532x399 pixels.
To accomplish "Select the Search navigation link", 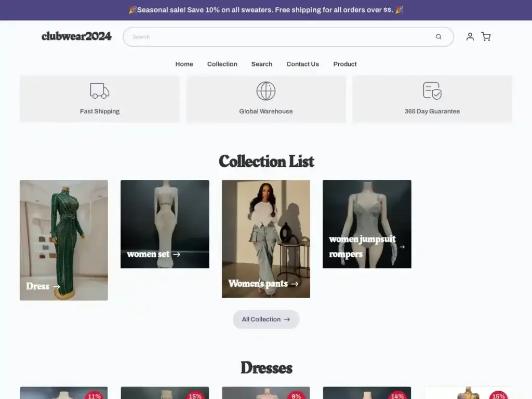I will pyautogui.click(x=262, y=64).
